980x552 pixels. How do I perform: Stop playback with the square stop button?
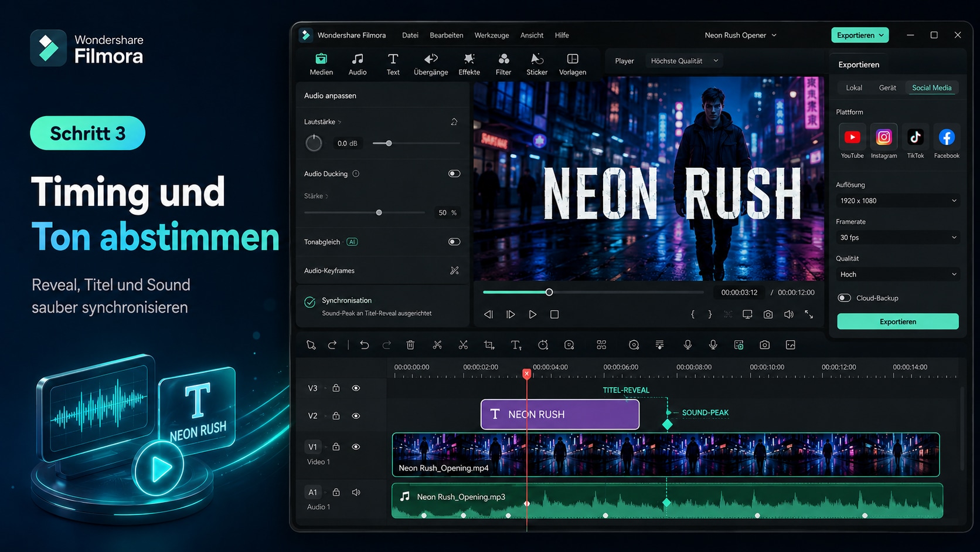(554, 314)
